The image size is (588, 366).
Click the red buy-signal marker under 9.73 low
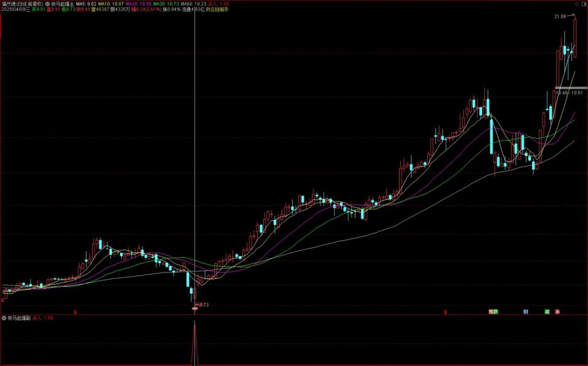click(x=195, y=309)
